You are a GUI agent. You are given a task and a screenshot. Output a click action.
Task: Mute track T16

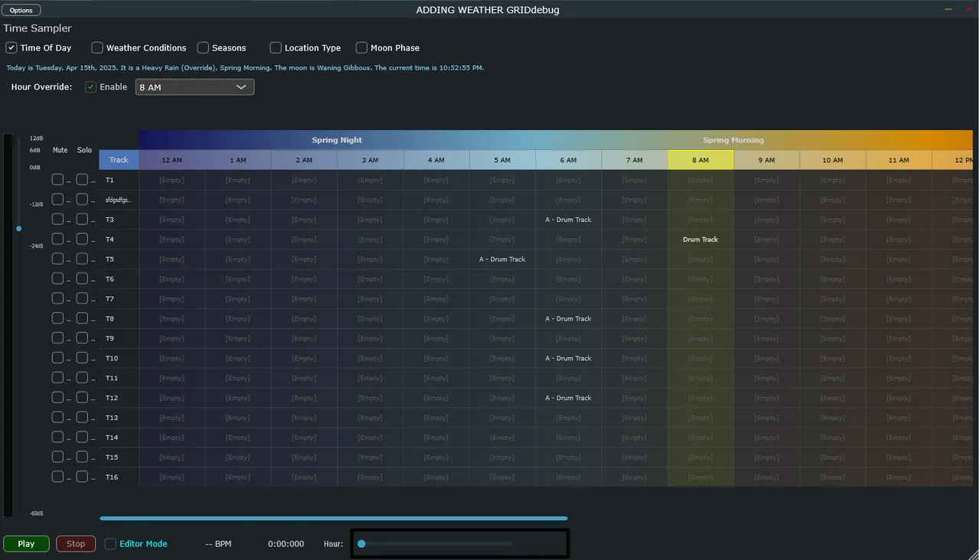tap(57, 477)
